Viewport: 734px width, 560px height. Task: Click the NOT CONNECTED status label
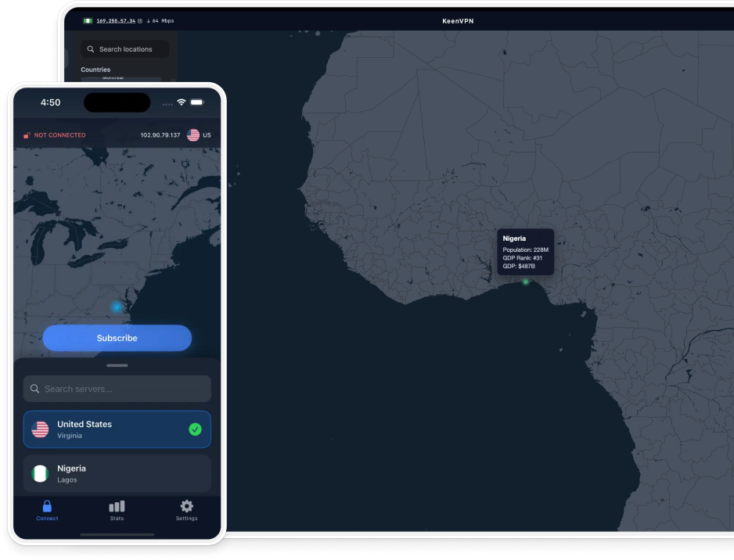60,135
